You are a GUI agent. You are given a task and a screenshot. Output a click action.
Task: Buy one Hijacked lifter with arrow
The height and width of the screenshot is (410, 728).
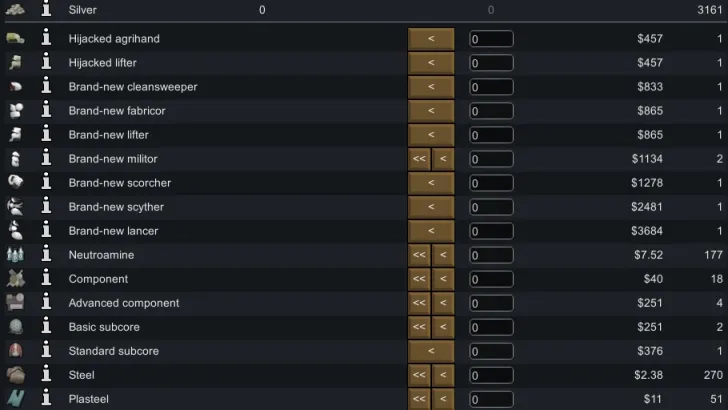(431, 63)
